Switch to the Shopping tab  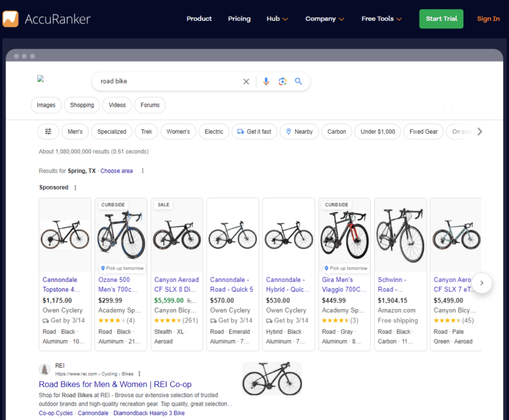[82, 105]
